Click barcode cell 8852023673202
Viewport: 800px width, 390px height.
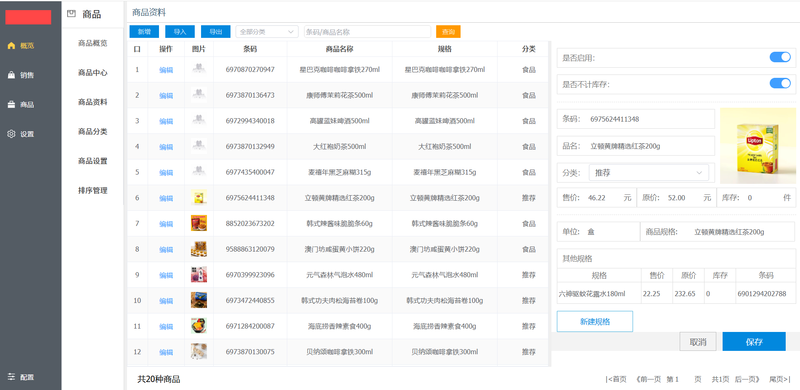pos(250,224)
